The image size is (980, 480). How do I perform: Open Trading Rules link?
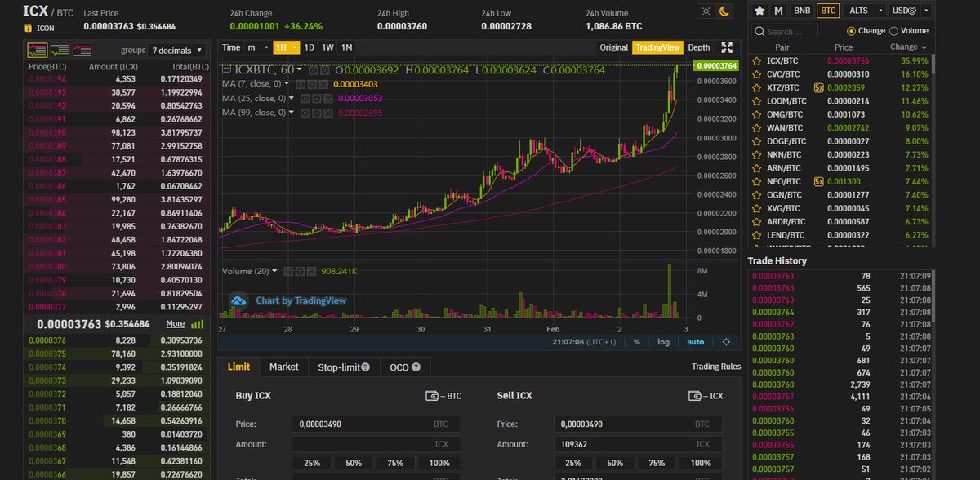pyautogui.click(x=716, y=367)
